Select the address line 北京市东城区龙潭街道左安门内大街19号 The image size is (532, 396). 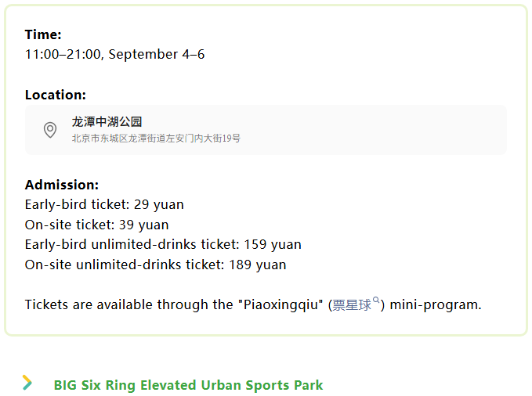click(x=156, y=139)
